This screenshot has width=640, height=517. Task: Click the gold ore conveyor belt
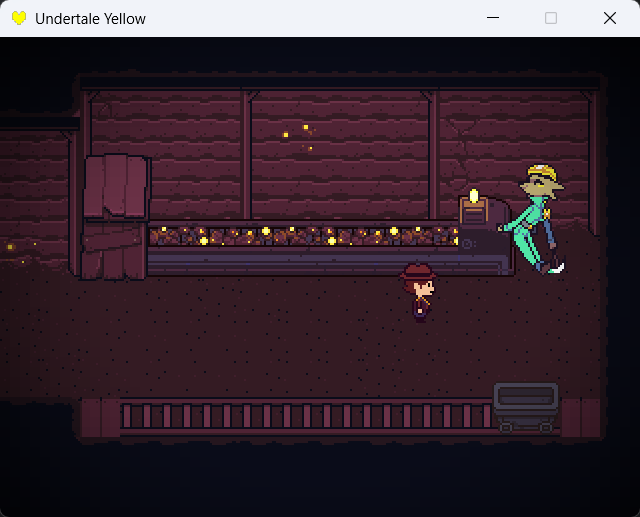[303, 237]
